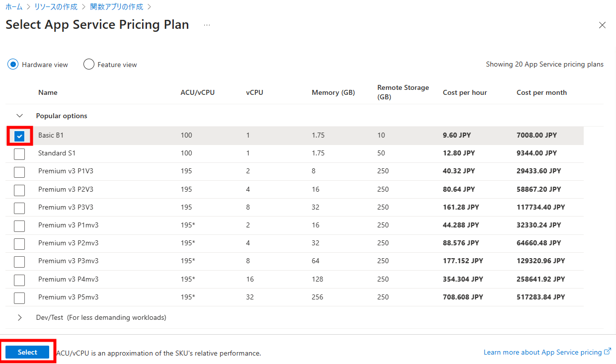Check the Premium v3 P1mv3 checkbox
Screen dimensions: 616x364
click(x=19, y=226)
